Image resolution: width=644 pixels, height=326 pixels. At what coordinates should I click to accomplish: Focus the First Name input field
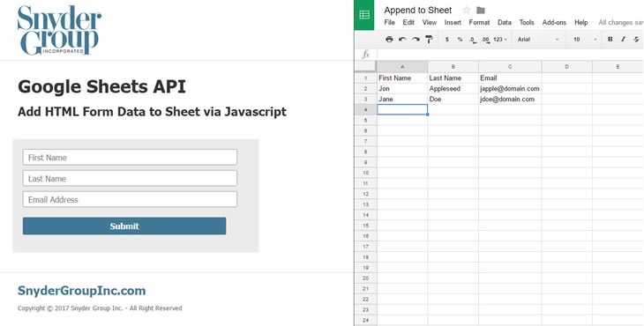click(x=130, y=158)
